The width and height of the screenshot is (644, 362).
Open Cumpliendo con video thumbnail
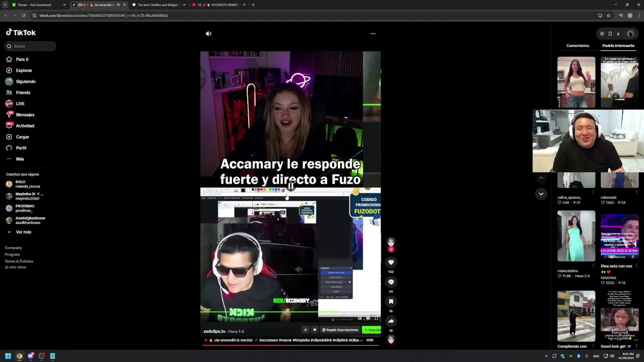click(576, 316)
